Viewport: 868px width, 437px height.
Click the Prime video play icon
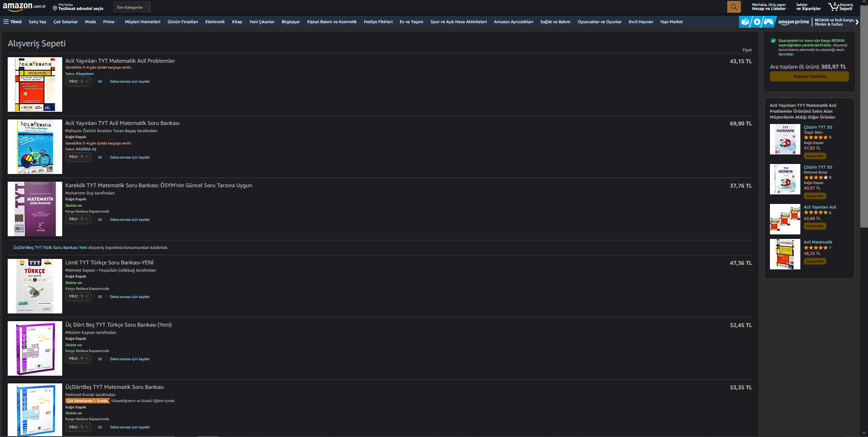[x=757, y=22]
